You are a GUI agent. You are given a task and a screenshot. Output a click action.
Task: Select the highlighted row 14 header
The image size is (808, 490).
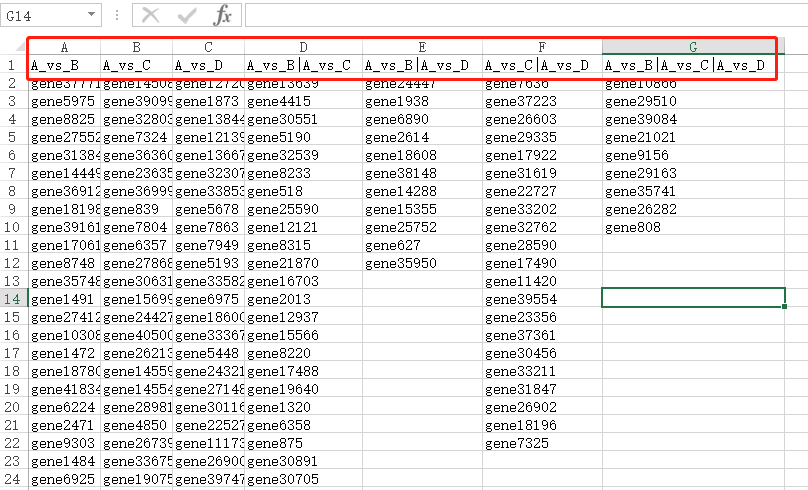coord(14,299)
